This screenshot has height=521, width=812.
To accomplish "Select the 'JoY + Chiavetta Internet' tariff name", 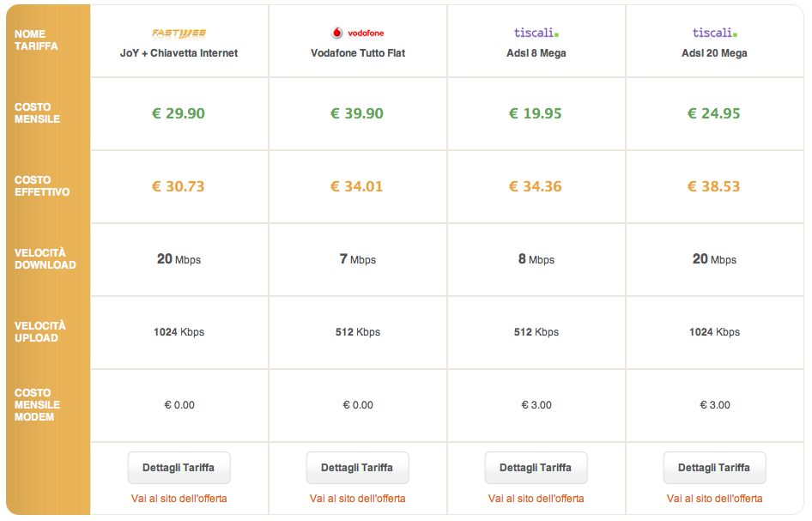I will click(x=179, y=53).
